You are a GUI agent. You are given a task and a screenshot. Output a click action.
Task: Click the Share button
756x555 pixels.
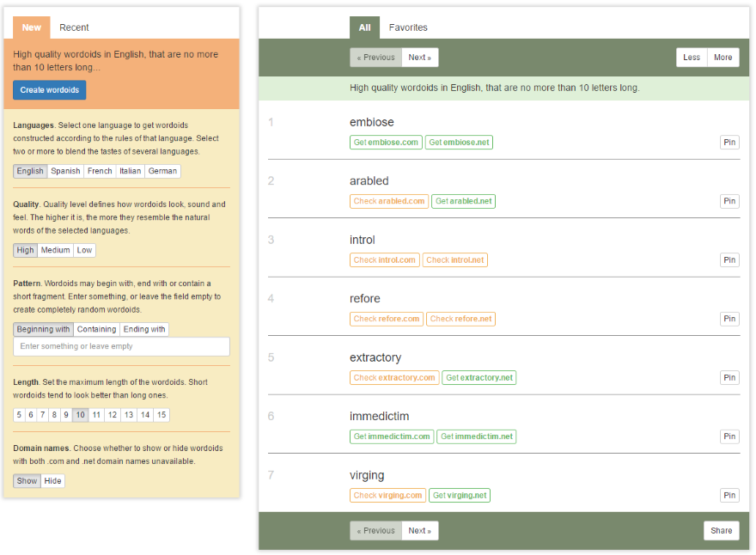(721, 531)
